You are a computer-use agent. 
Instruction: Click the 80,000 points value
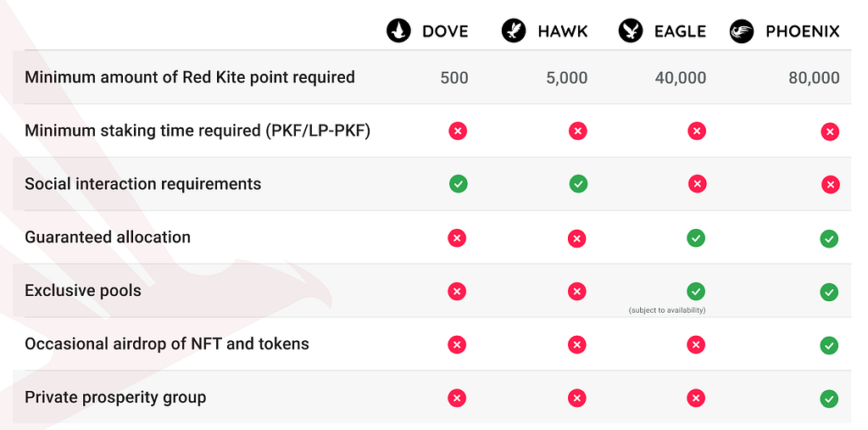pos(815,78)
